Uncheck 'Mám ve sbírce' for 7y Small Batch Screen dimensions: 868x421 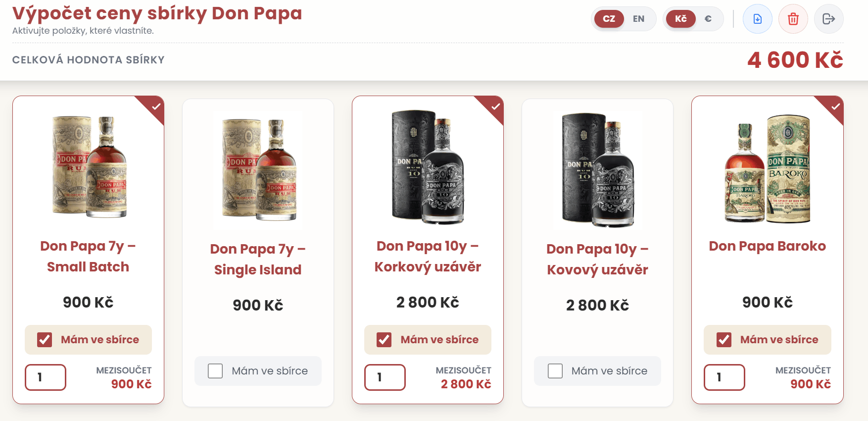45,340
